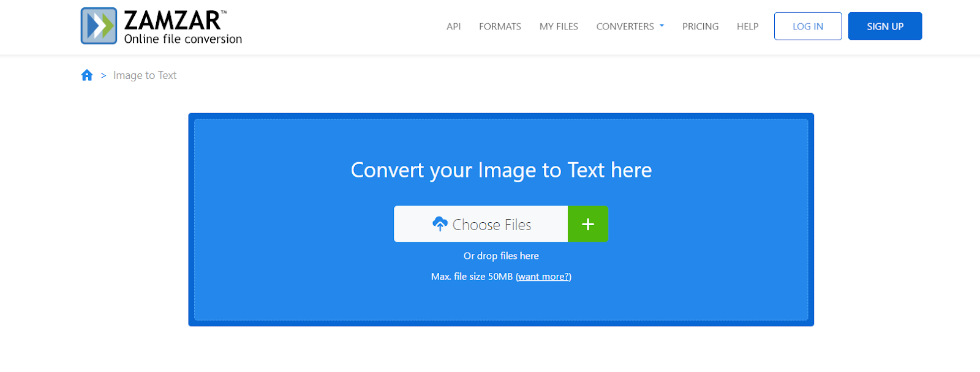Select the CONVERTERS menu label
The width and height of the screenshot is (980, 372).
click(x=625, y=26)
